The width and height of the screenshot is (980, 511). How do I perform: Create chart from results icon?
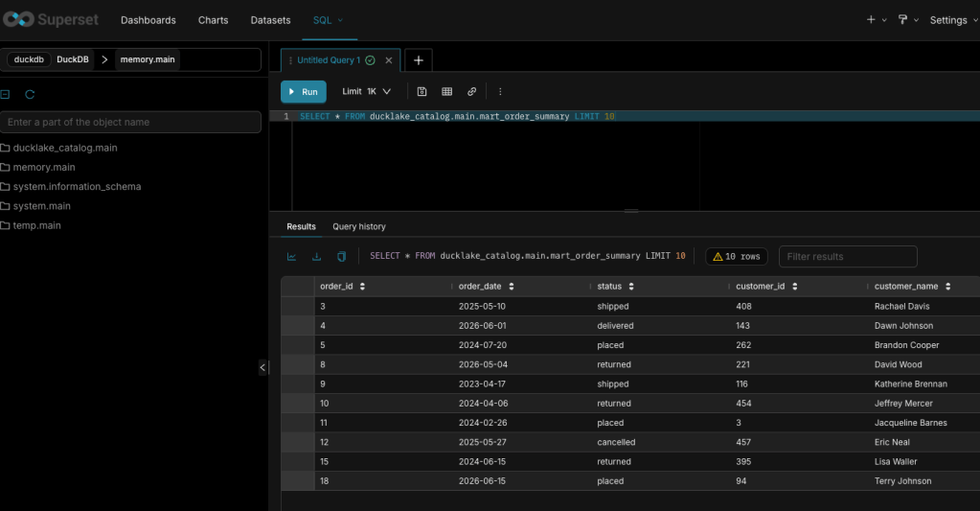pos(292,256)
